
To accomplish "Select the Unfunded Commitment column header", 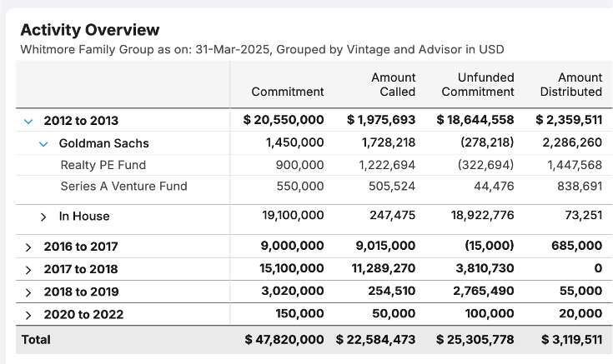I will [x=477, y=84].
